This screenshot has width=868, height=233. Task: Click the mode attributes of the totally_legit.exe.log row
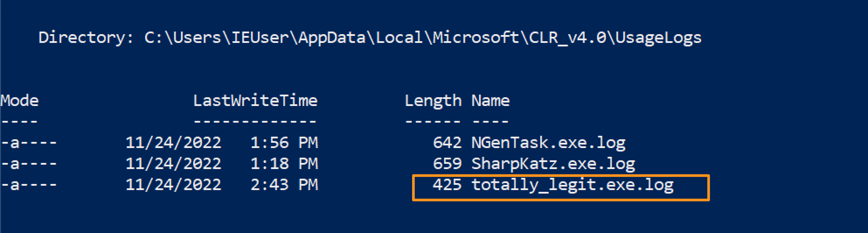(x=29, y=185)
